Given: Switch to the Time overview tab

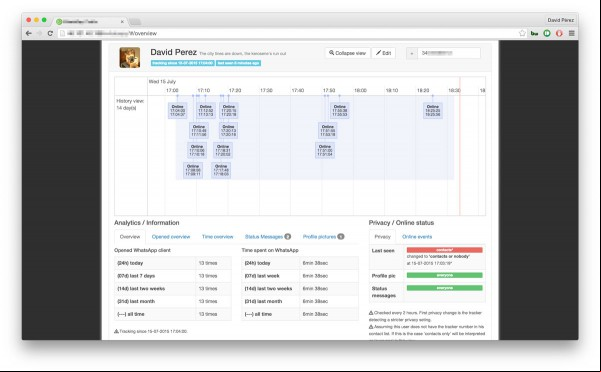Looking at the screenshot, I should point(217,237).
